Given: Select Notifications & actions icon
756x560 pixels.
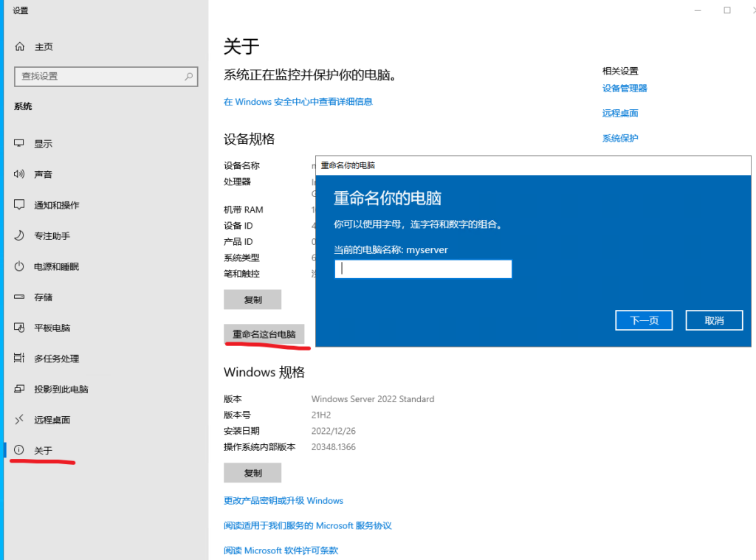Looking at the screenshot, I should click(x=20, y=205).
